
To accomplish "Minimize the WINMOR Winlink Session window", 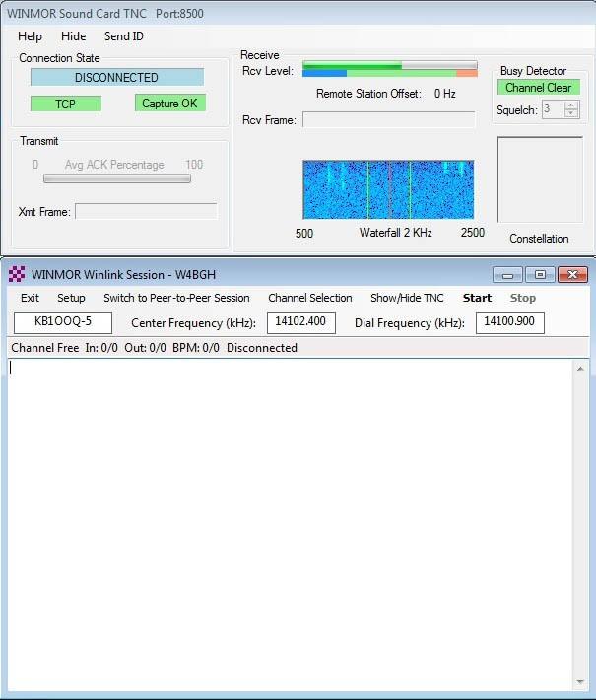I will [x=507, y=274].
